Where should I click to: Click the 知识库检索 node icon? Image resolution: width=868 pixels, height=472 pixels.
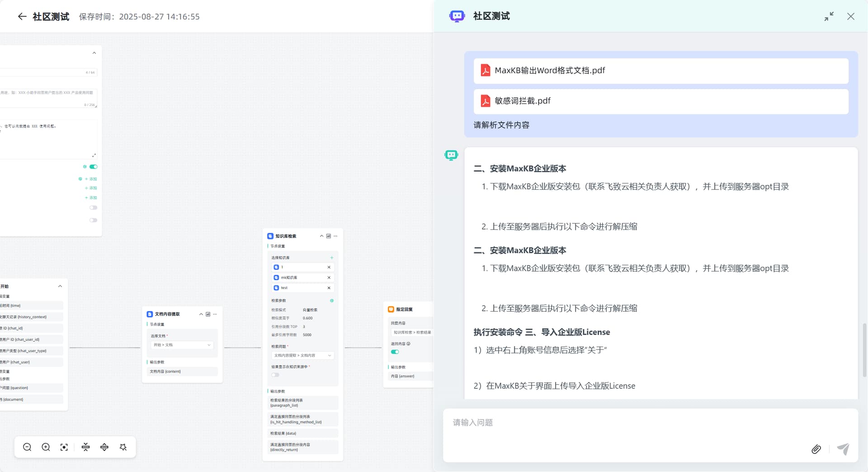(270, 236)
